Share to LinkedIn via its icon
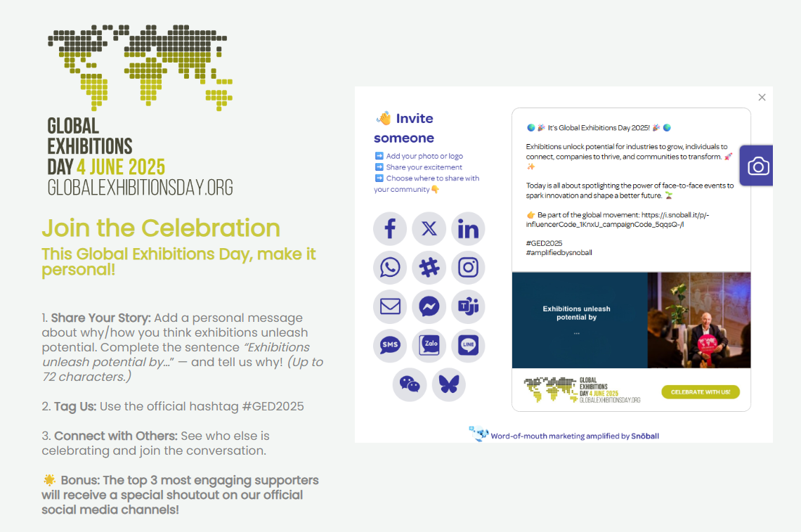This screenshot has height=532, width=801. click(468, 229)
